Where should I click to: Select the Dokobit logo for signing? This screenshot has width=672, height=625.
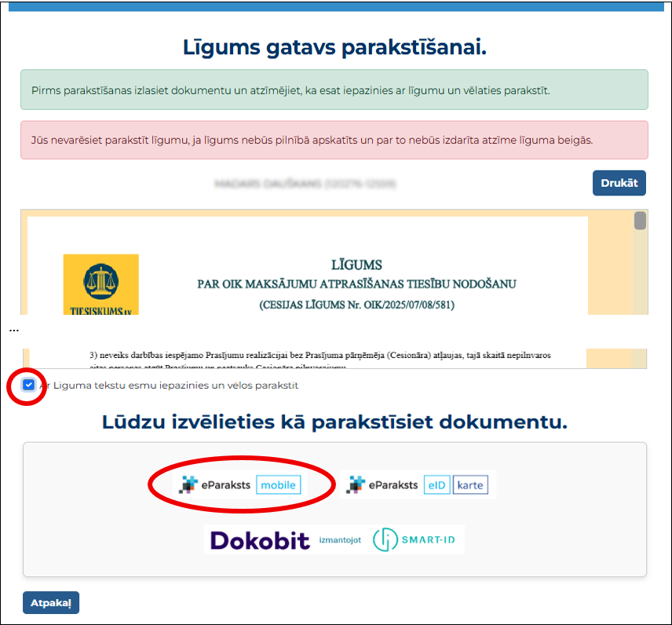(x=259, y=540)
